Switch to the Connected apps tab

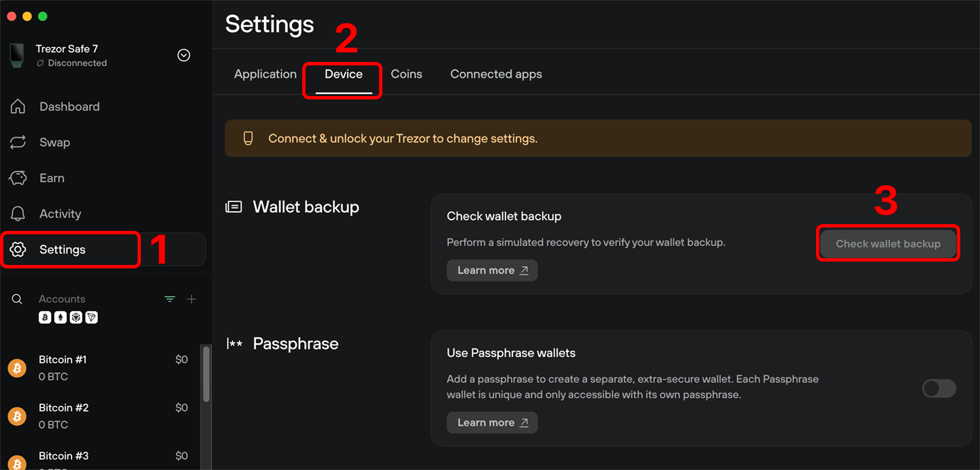[496, 74]
